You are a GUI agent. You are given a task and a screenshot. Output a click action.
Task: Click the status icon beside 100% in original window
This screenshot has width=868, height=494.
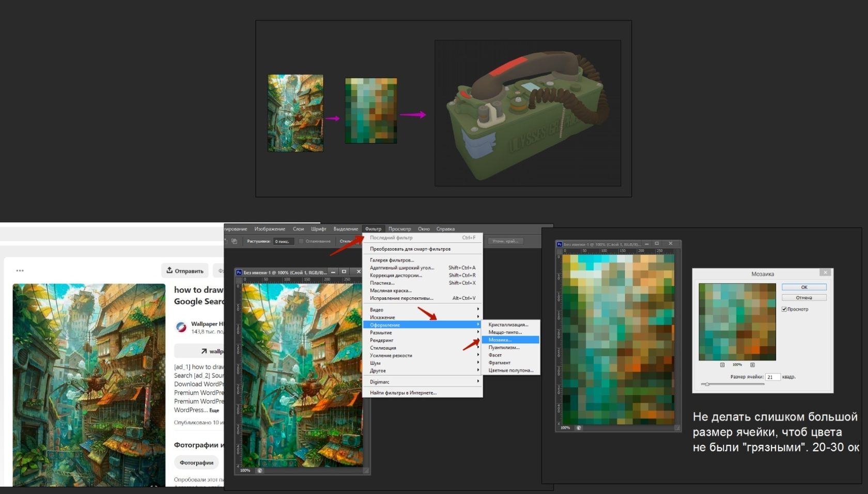[x=260, y=471]
